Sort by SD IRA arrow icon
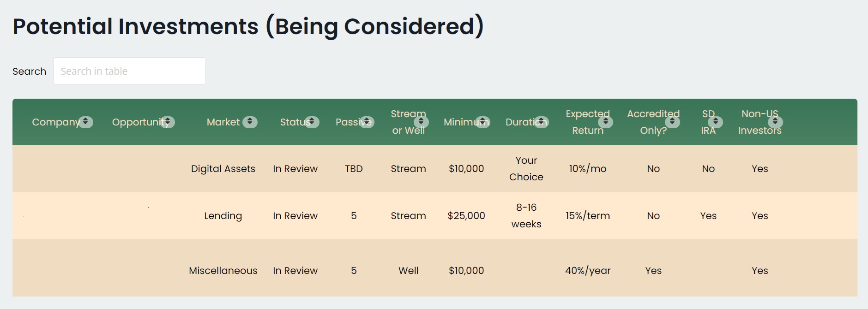The height and width of the screenshot is (309, 868). 715,122
